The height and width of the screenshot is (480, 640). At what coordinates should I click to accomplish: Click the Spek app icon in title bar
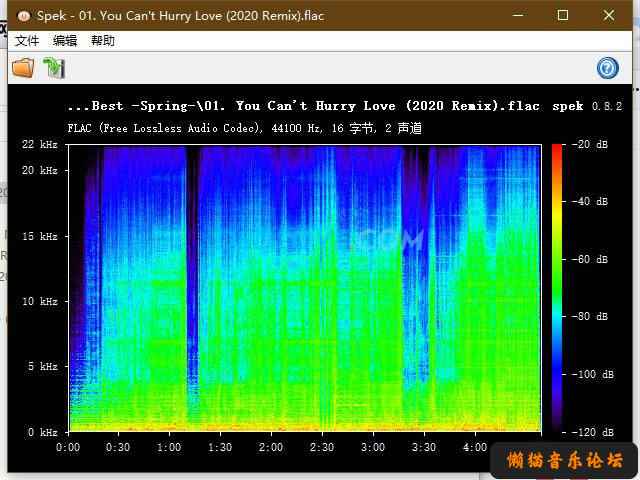click(x=24, y=16)
